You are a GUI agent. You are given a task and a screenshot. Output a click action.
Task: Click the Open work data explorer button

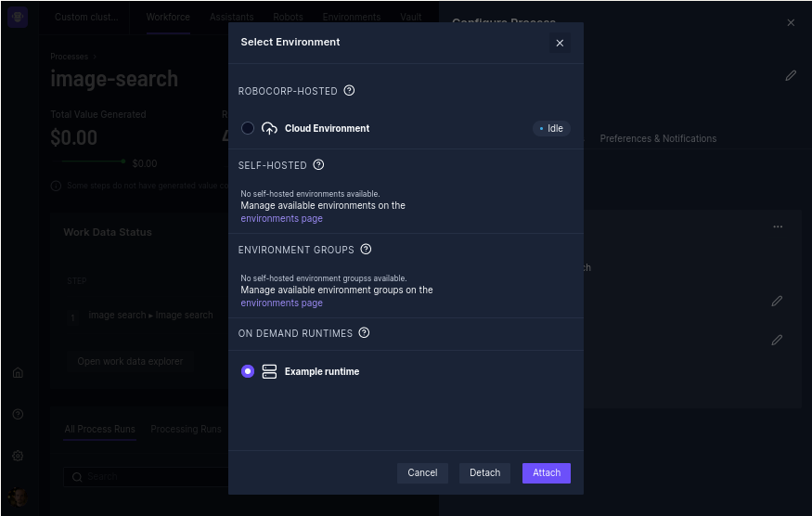click(130, 361)
